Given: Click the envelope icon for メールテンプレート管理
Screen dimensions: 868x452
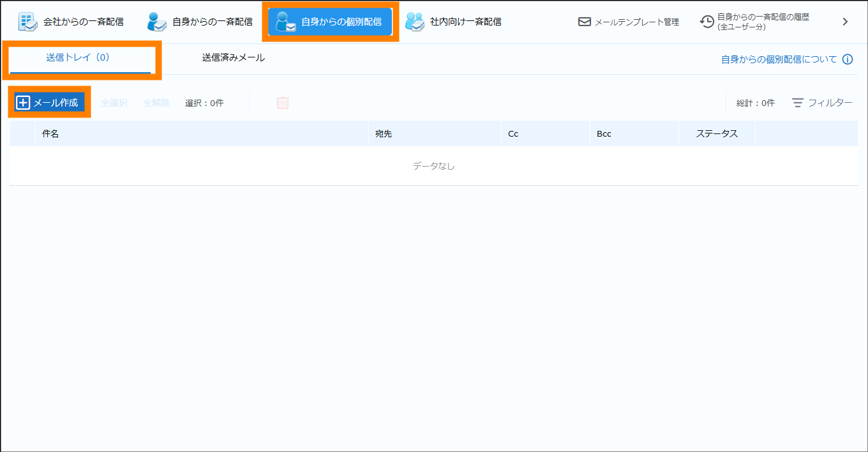Looking at the screenshot, I should click(x=584, y=22).
